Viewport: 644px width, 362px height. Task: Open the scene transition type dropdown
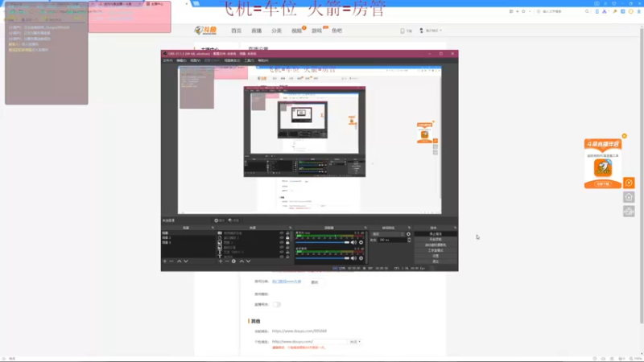388,234
